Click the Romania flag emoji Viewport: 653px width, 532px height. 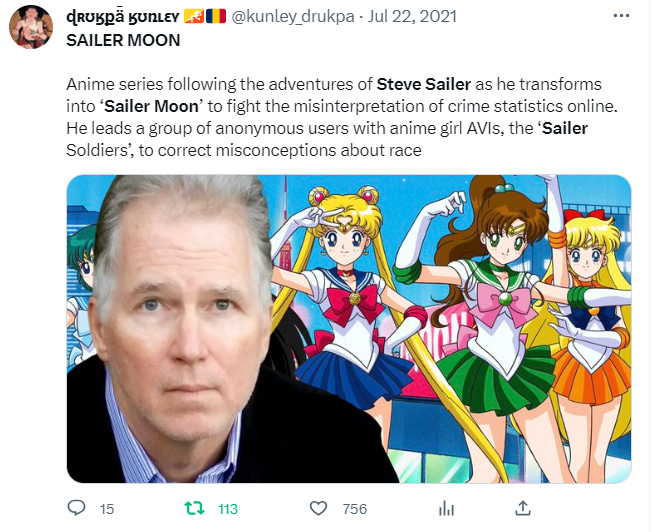tap(216, 17)
